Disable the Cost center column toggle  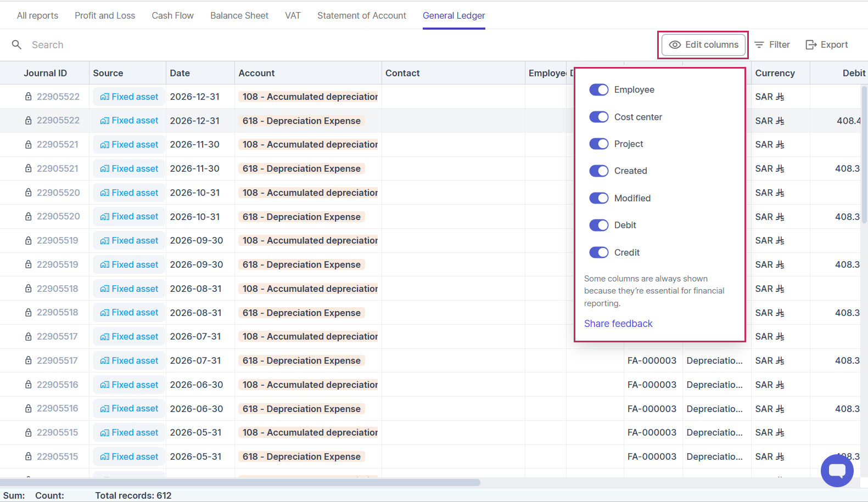tap(598, 117)
